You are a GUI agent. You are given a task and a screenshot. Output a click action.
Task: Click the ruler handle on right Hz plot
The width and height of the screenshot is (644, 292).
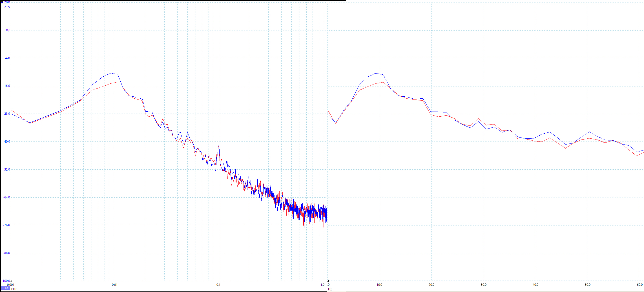pyautogui.click(x=328, y=281)
